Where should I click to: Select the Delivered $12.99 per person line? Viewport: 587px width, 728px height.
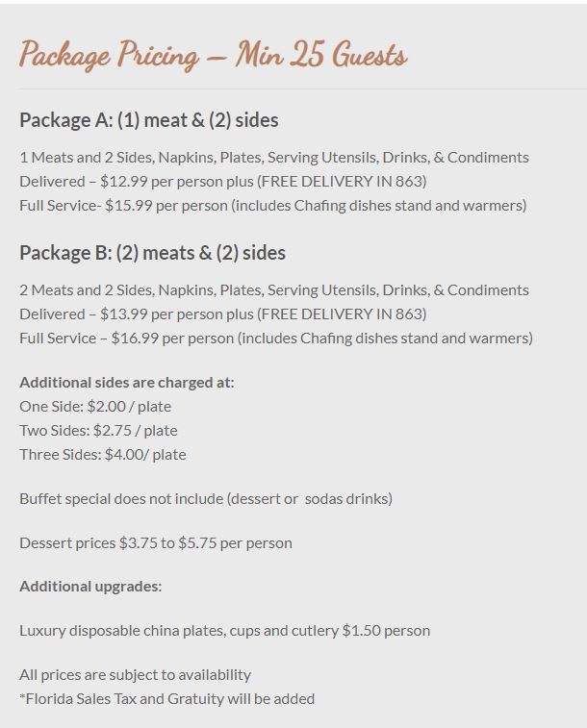coord(222,181)
